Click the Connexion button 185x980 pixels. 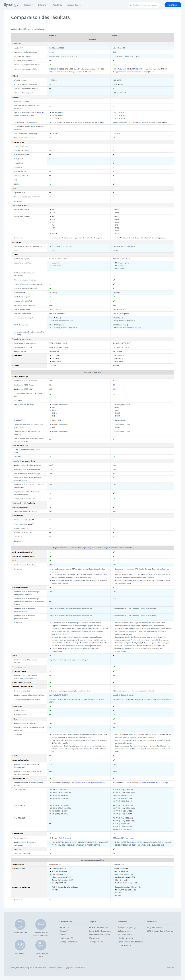[x=173, y=5]
